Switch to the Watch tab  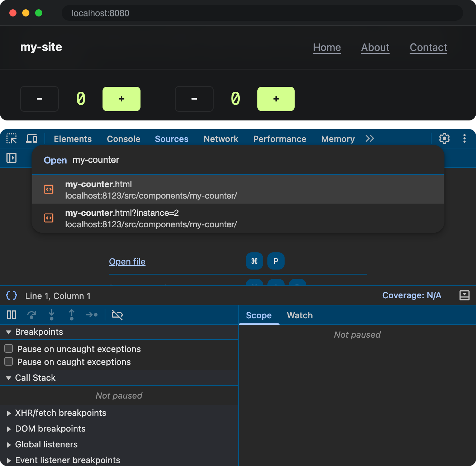(x=300, y=315)
